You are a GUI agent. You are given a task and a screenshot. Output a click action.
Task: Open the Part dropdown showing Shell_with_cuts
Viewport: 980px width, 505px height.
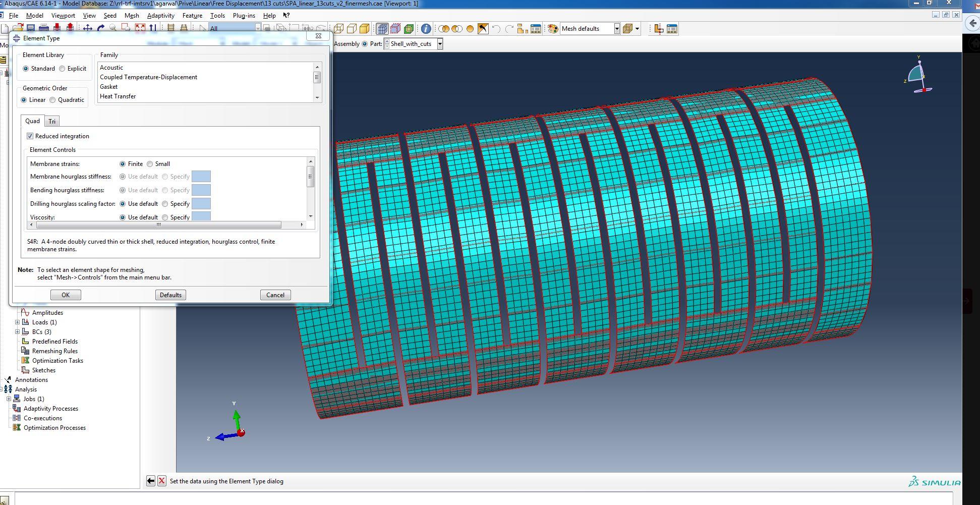(440, 44)
